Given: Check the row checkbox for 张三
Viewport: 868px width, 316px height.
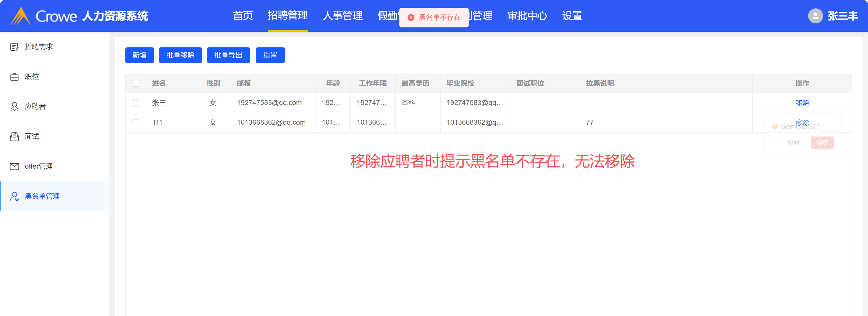Looking at the screenshot, I should coord(136,103).
